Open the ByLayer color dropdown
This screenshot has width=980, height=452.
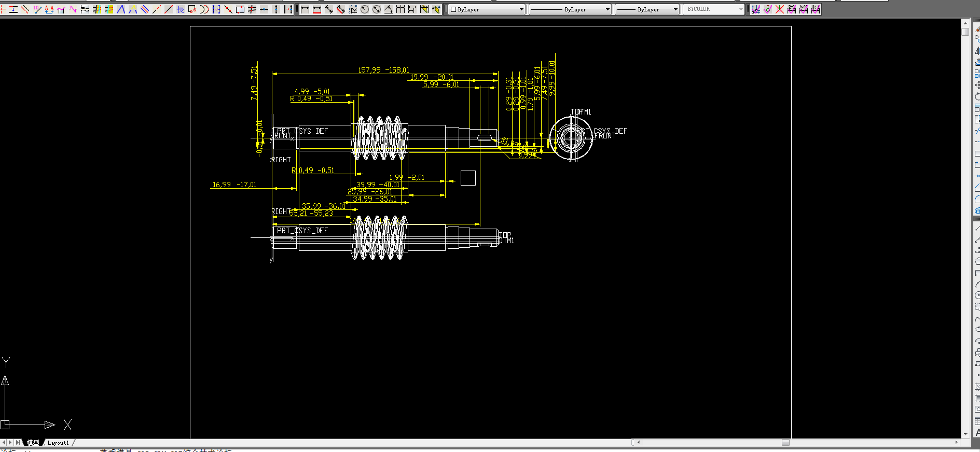pyautogui.click(x=521, y=9)
